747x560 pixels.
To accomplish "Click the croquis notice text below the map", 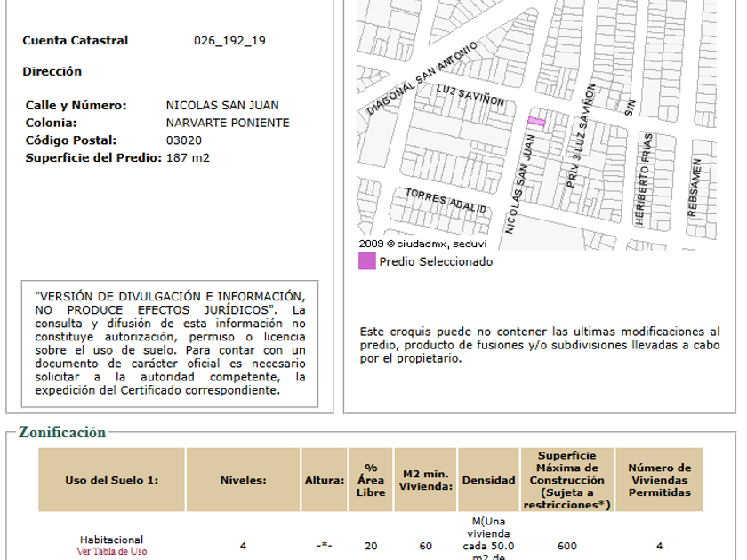I will tap(539, 345).
